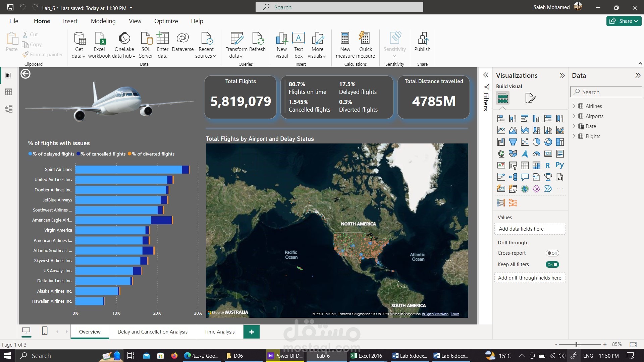Viewport: 644px width, 362px height.
Task: Disable the Keep all filters toggle
Action: tap(552, 265)
